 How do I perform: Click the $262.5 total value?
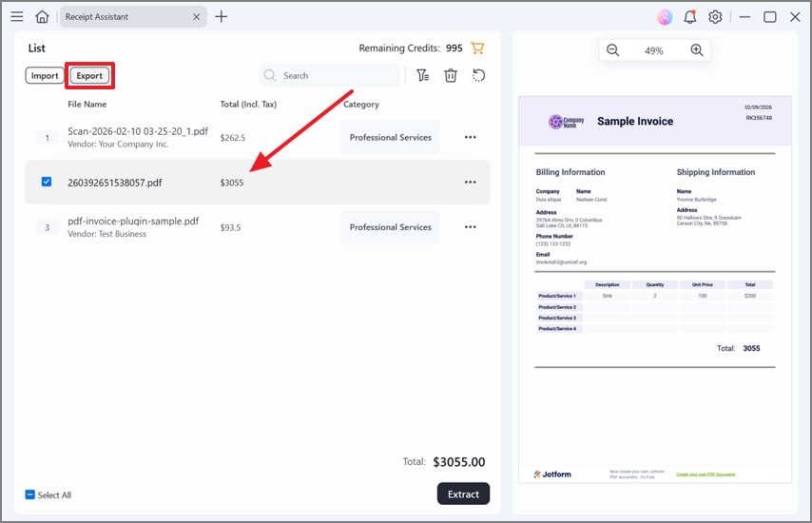[x=233, y=138]
